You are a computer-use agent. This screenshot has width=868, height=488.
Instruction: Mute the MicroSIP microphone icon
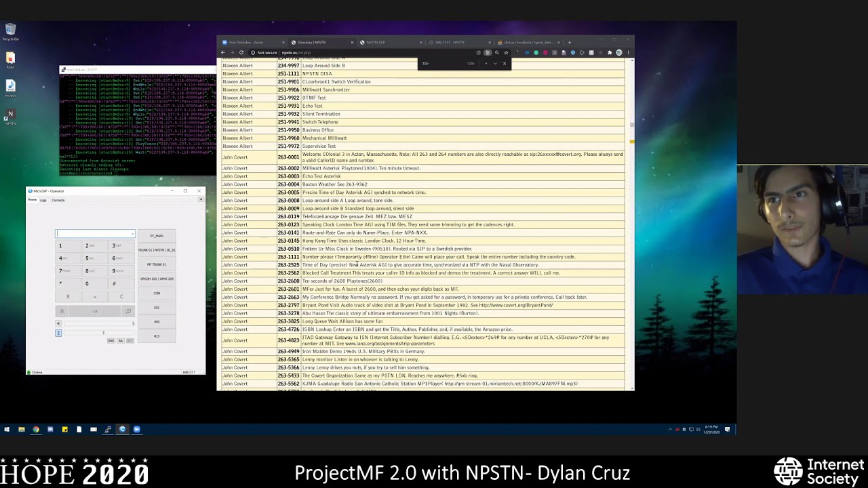(58, 333)
